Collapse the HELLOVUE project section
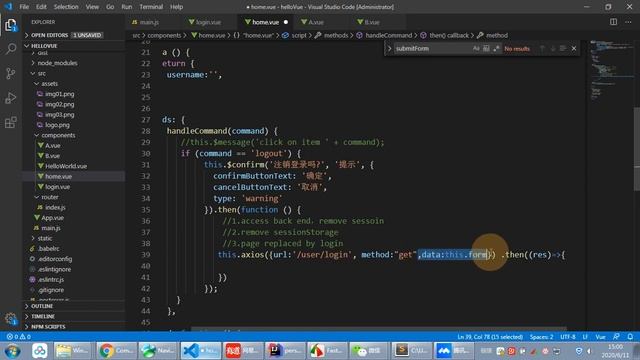 point(73,46)
